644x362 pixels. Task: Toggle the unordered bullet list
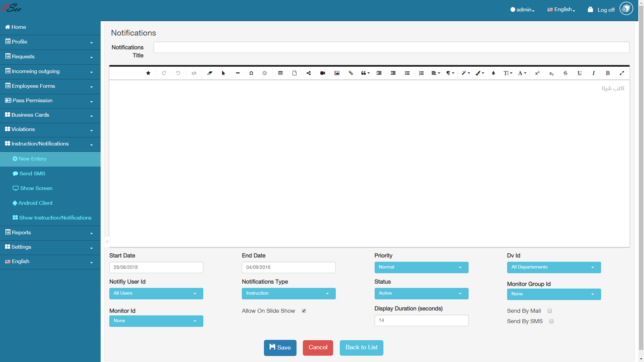click(x=407, y=73)
